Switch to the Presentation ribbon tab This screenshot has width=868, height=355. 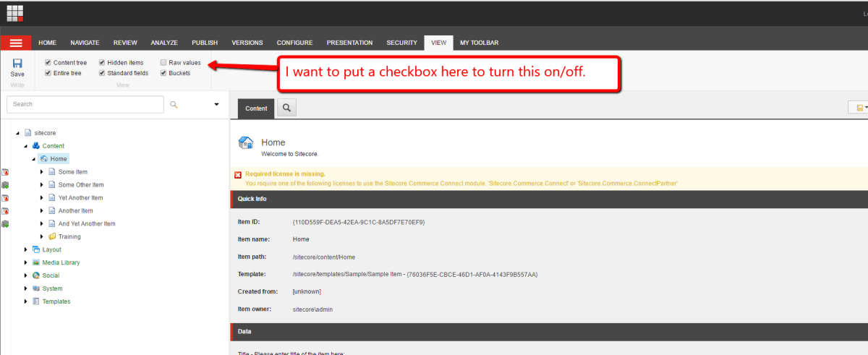(x=349, y=43)
